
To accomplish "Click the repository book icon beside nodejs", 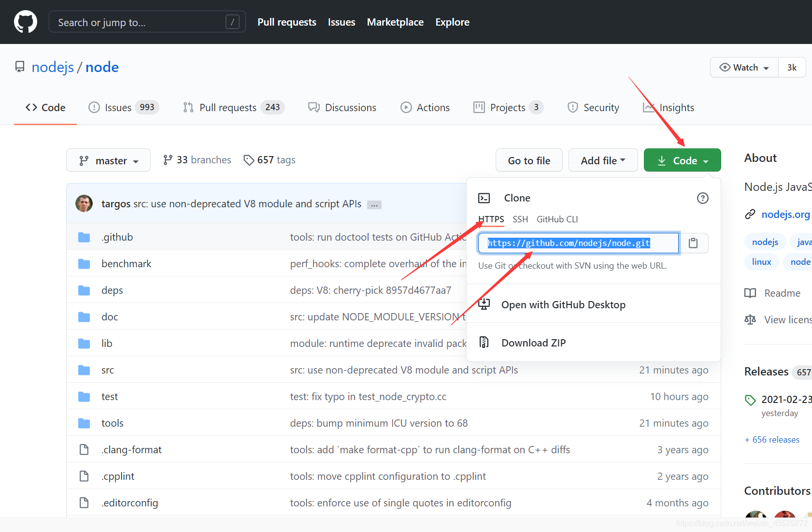I will click(x=20, y=67).
